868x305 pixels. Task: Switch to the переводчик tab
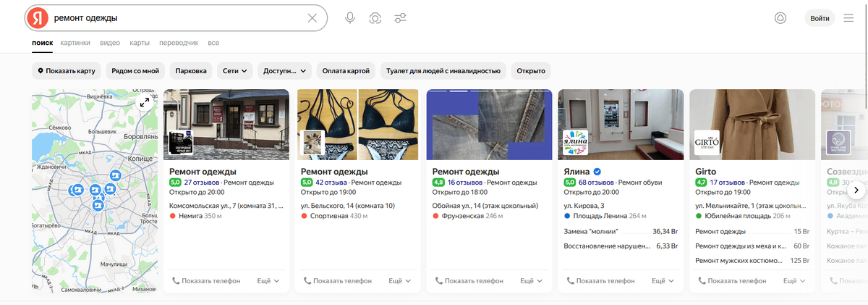click(x=178, y=43)
